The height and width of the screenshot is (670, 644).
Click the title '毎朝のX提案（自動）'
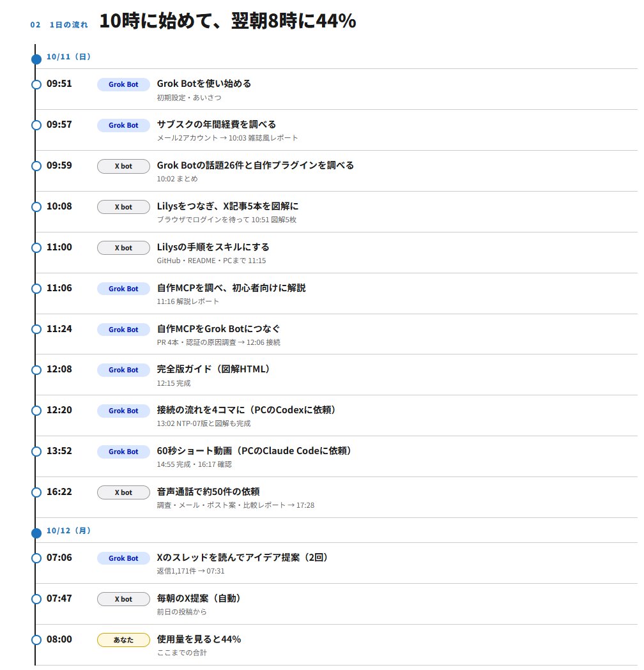pyautogui.click(x=199, y=598)
